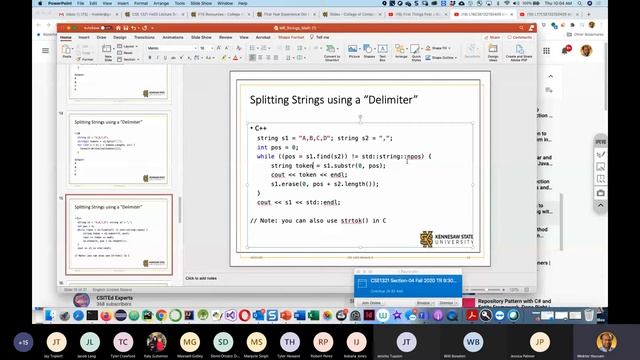Select the previous slide thumbnail with Java code
Image resolution: width=640 pixels, height=360 pixels.
118,149
